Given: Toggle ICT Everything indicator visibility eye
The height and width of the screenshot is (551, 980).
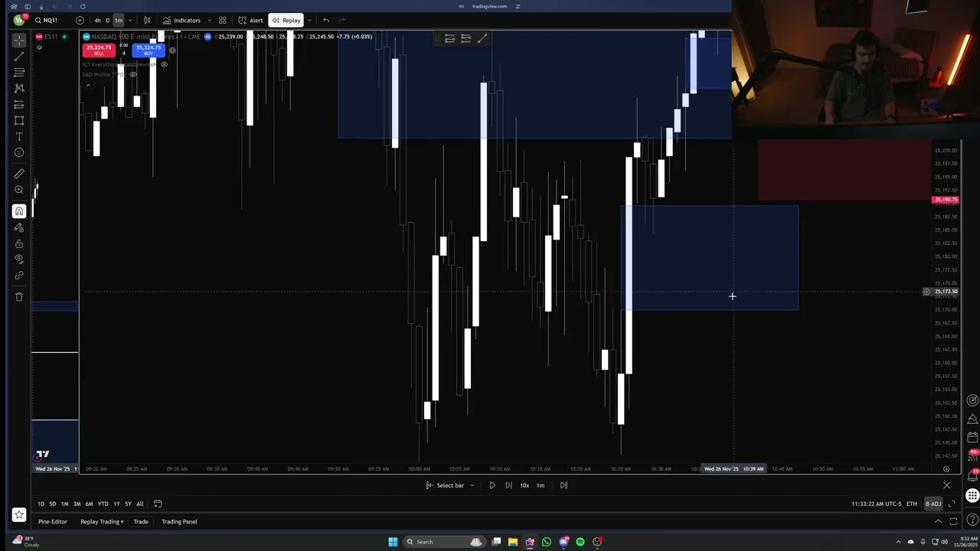Looking at the screenshot, I should [x=164, y=64].
